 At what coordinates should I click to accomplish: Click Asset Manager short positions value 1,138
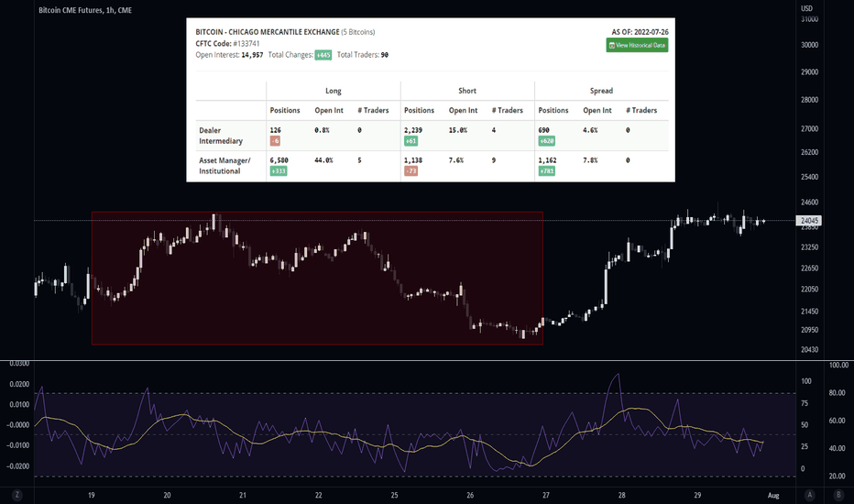(x=413, y=160)
